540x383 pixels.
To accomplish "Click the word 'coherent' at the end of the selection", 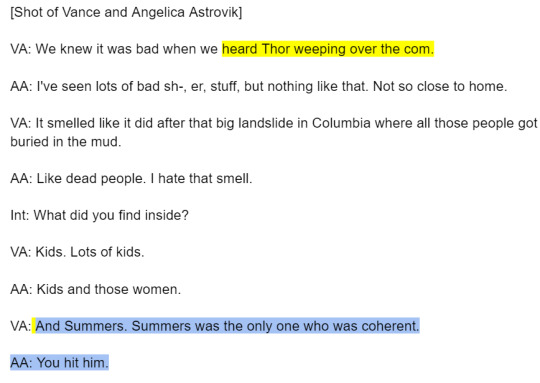I will (390, 326).
